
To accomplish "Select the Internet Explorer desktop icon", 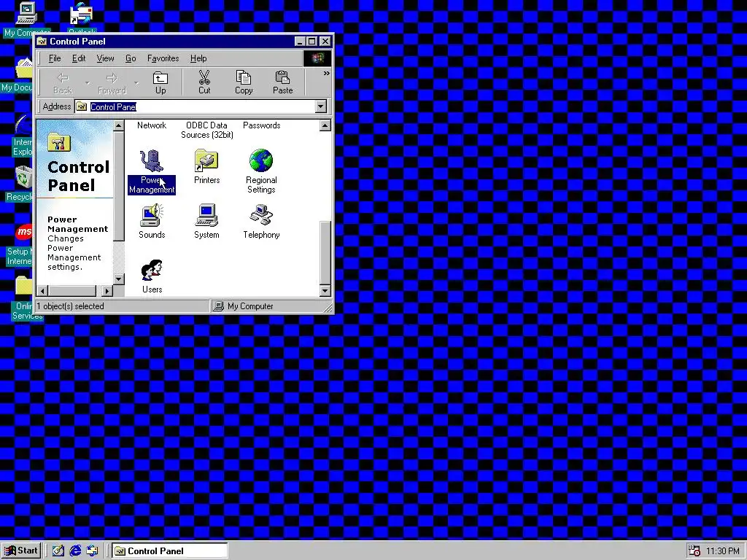I will (x=23, y=125).
